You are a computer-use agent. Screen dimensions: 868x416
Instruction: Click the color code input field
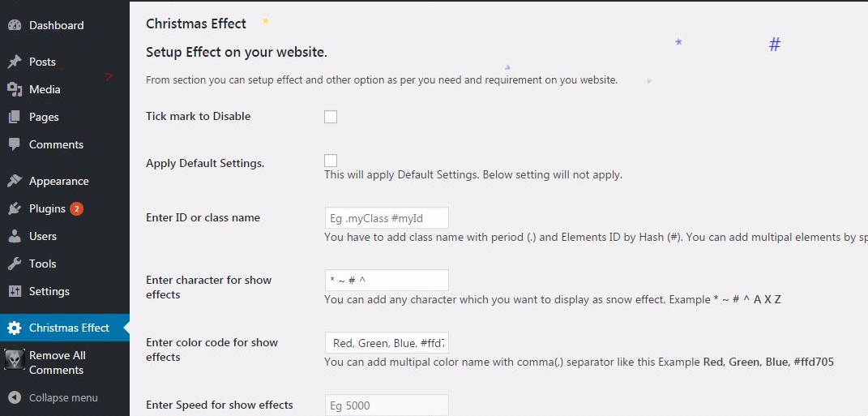click(386, 343)
